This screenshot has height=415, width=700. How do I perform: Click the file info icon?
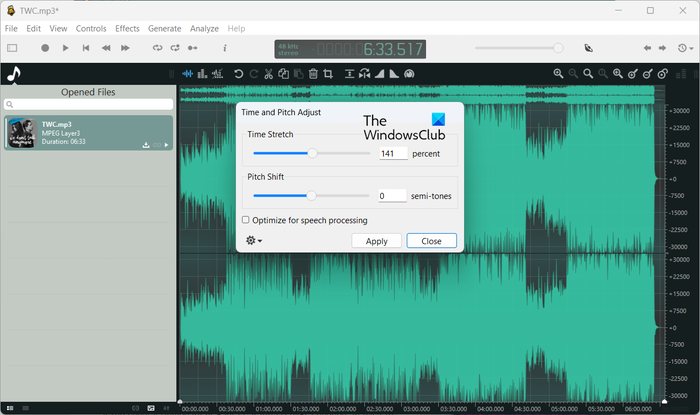tap(224, 48)
